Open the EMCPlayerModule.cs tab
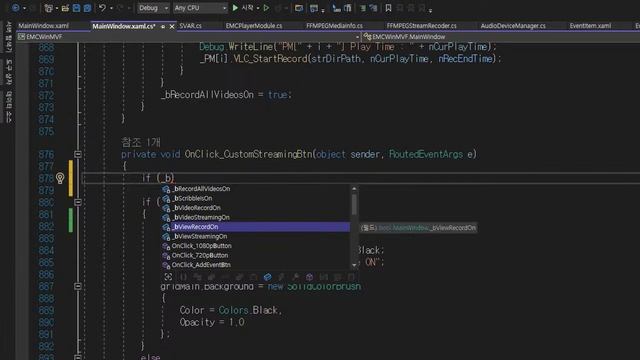The image size is (640, 360). click(x=254, y=26)
